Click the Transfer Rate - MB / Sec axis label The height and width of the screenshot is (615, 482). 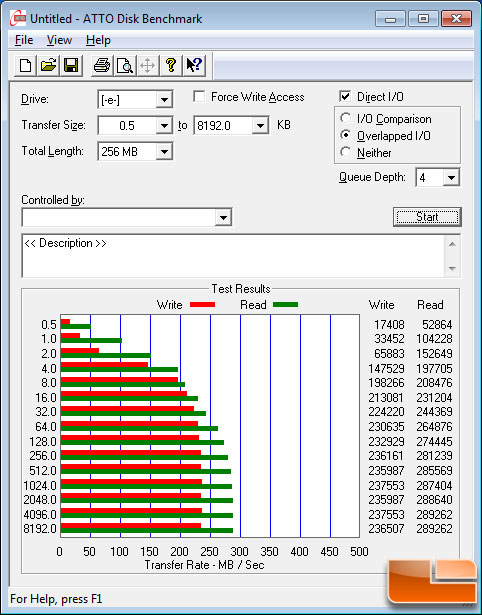[x=204, y=565]
